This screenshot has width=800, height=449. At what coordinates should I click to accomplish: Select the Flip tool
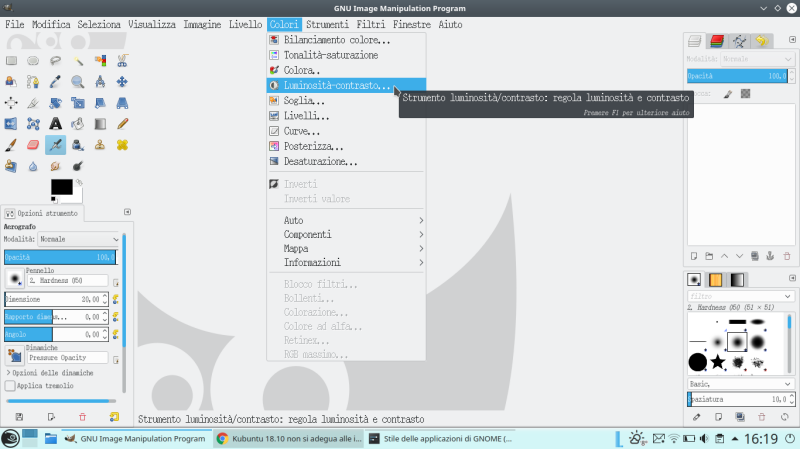click(11, 124)
